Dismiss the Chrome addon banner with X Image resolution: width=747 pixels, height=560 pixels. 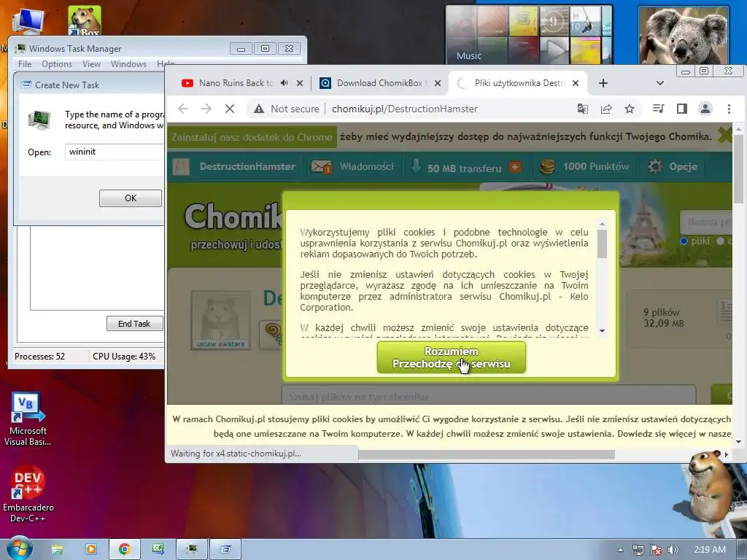click(x=724, y=136)
